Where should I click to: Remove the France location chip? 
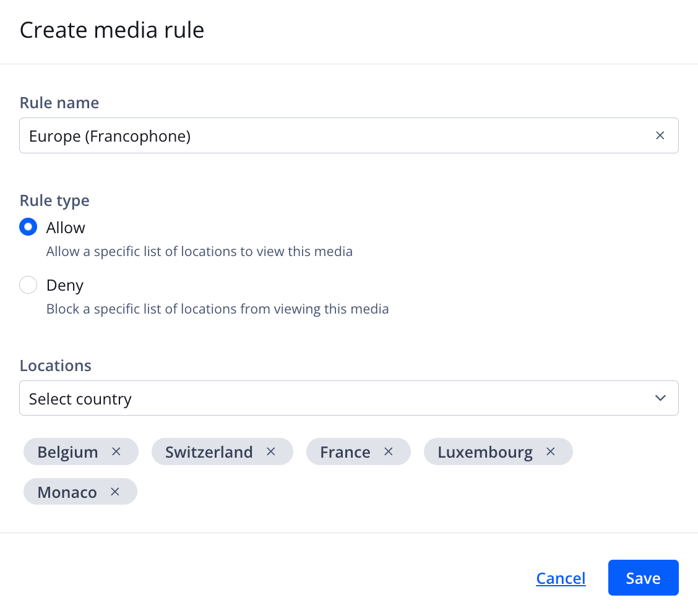pos(388,451)
